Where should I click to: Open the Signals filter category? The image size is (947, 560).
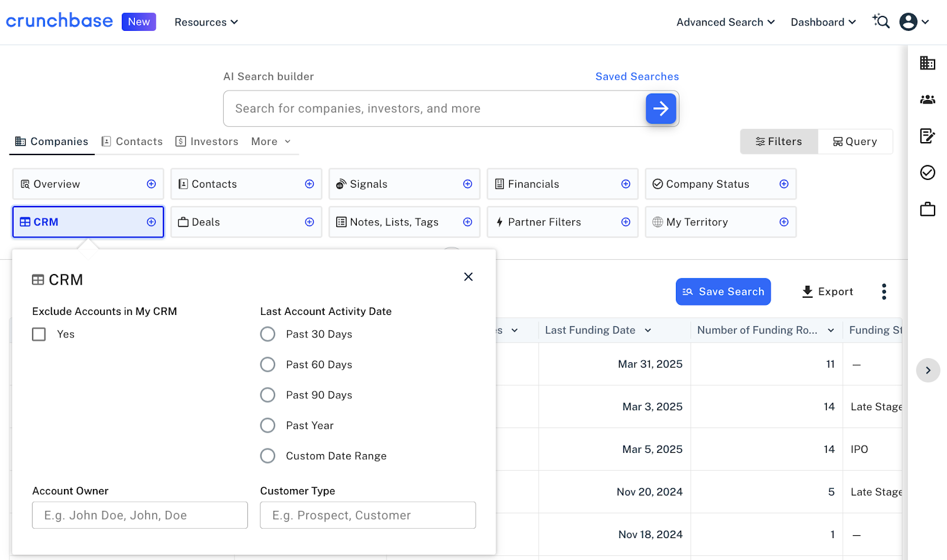(x=404, y=184)
